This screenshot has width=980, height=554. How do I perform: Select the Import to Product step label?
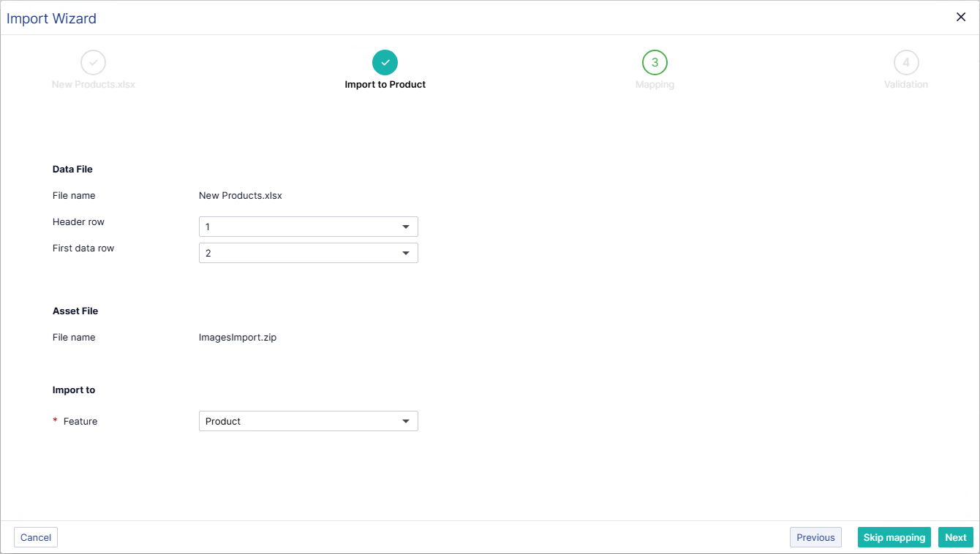click(385, 85)
